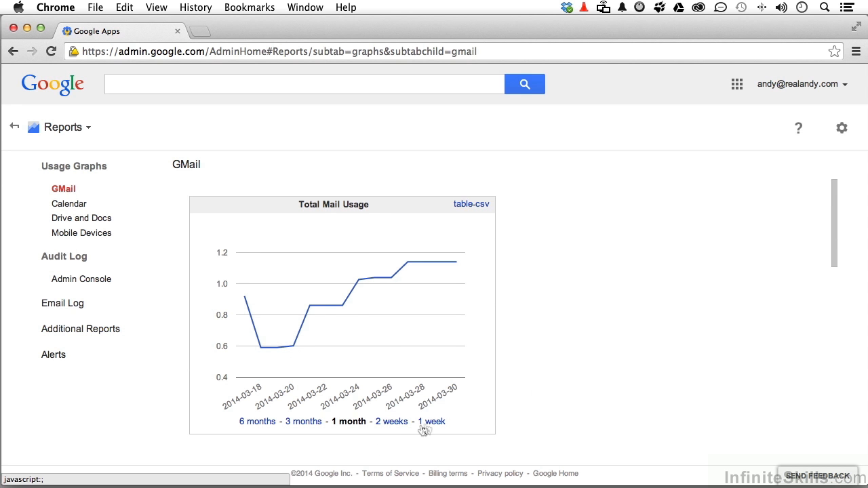Click in the Google search input field
Viewport: 868px width, 488px height.
pos(304,84)
